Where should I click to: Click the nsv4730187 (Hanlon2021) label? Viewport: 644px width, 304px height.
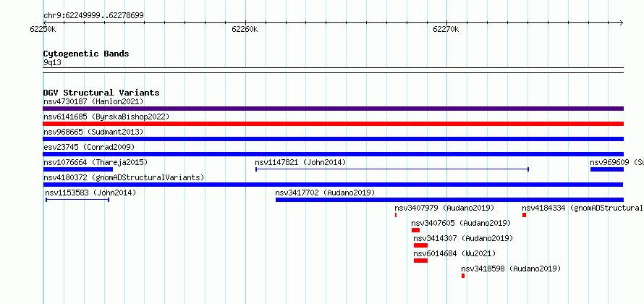click(x=93, y=101)
